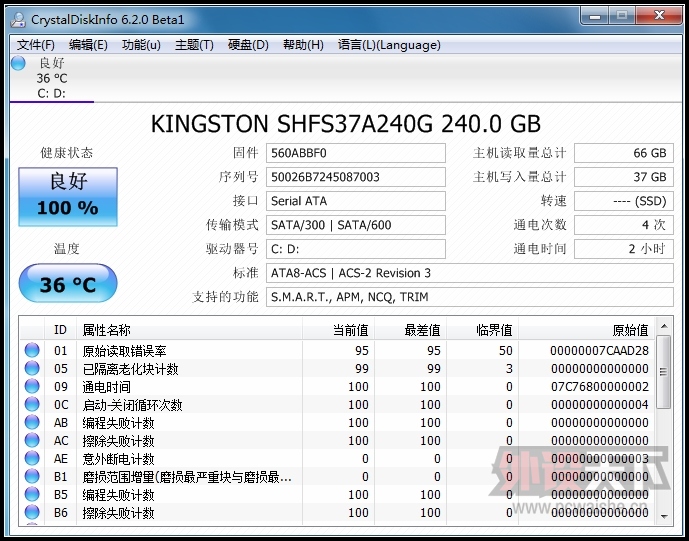This screenshot has height=541, width=689.
Task: Click the 良好 100 % health status button
Action: coord(68,197)
